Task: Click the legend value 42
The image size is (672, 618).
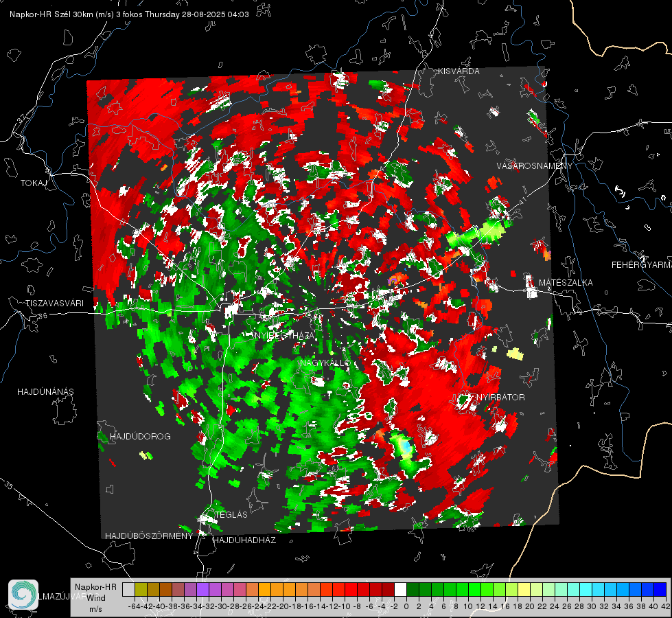Action: click(x=665, y=606)
